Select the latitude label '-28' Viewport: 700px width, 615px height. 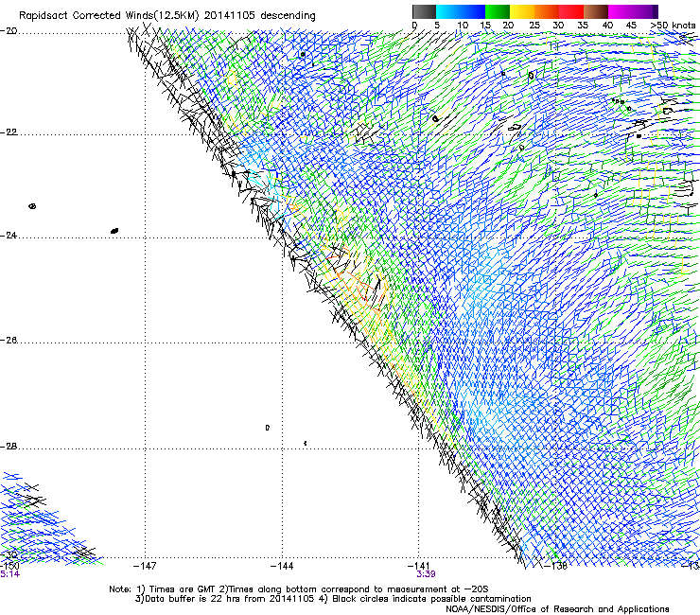(x=9, y=447)
